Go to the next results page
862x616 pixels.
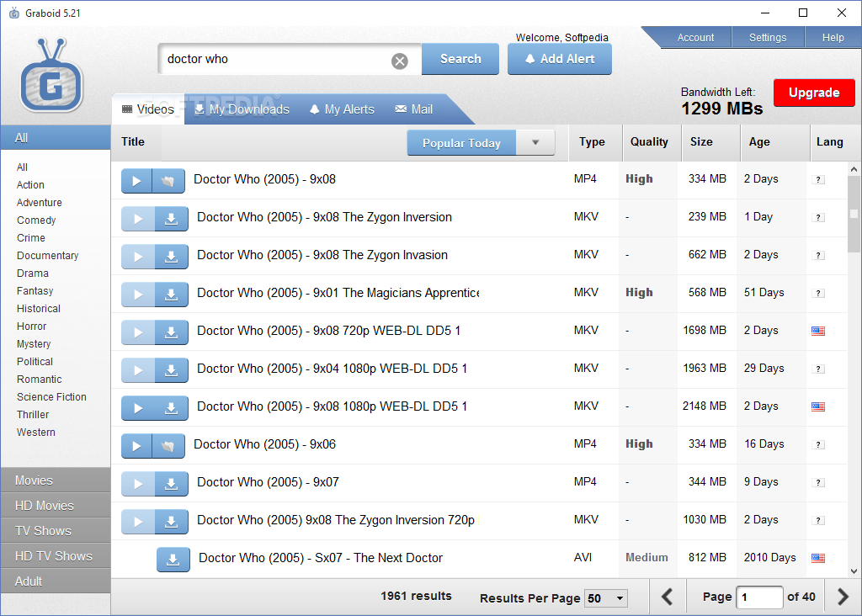[x=843, y=596]
